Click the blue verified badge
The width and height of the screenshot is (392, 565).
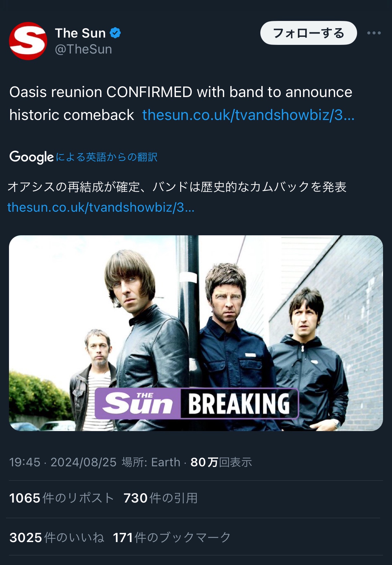115,33
